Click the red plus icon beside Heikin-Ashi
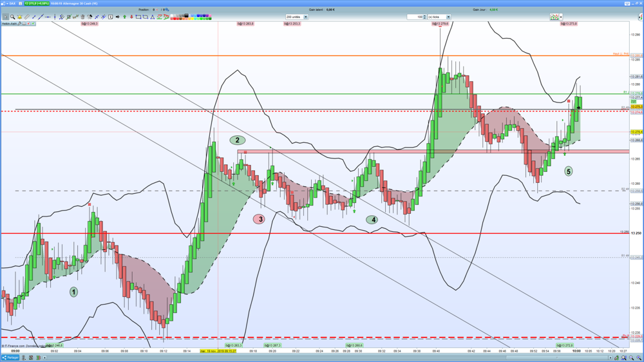 click(x=28, y=24)
